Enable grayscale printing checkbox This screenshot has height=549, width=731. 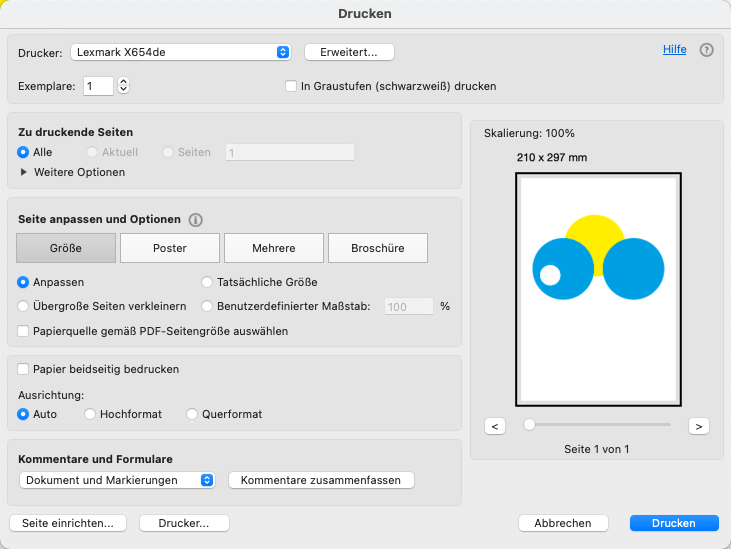(292, 86)
